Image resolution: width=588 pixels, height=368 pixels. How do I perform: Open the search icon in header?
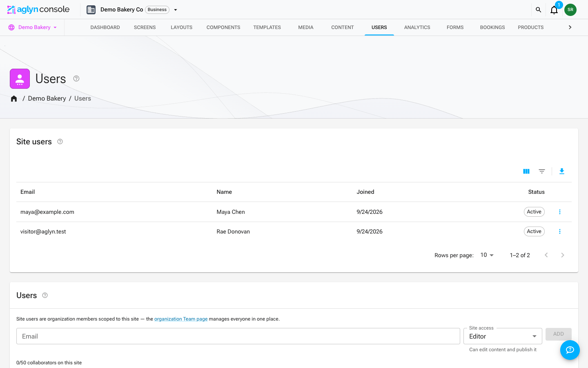tap(538, 10)
